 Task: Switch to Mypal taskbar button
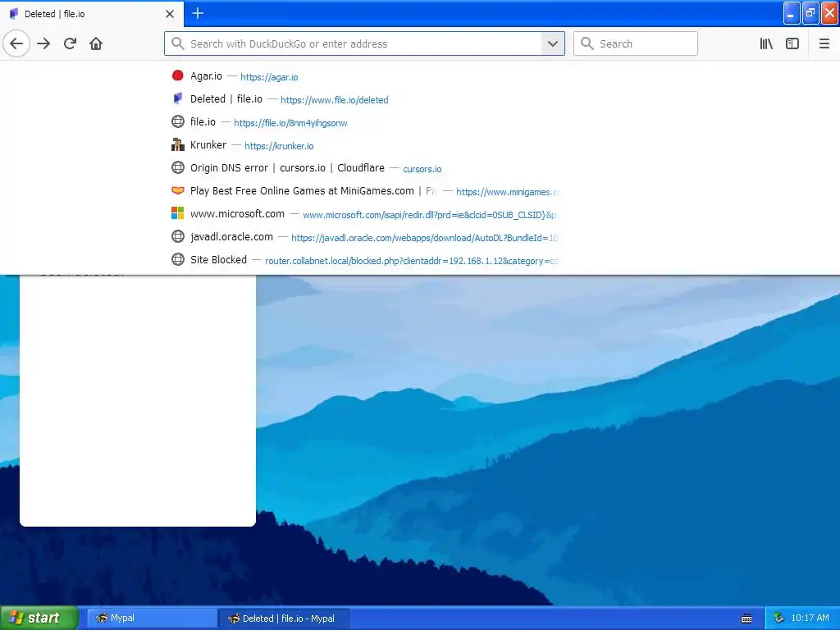(x=152, y=619)
